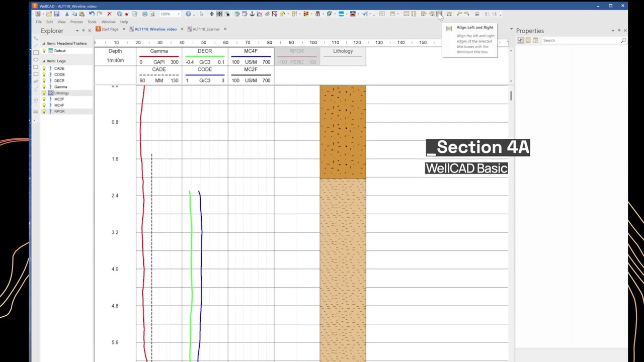Screen dimensions: 644x362
Task: Toggle visibility bulb for Default header
Action: tap(44, 51)
